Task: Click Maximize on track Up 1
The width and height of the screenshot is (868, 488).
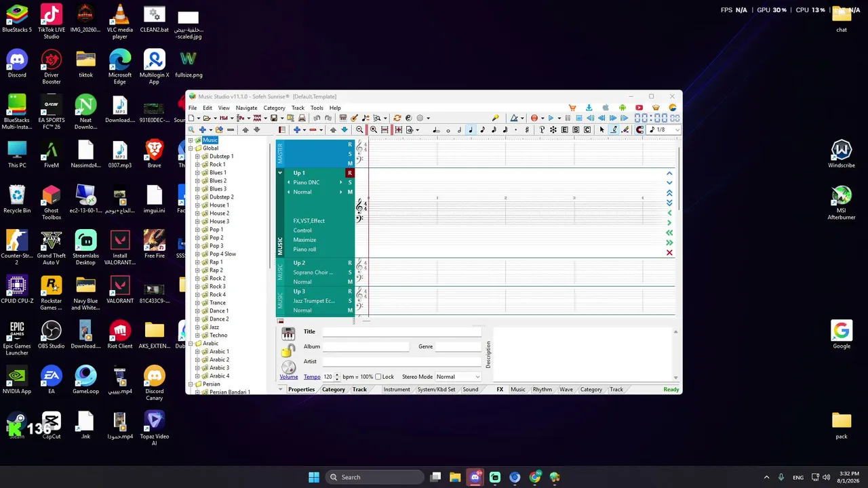Action: [x=304, y=240]
